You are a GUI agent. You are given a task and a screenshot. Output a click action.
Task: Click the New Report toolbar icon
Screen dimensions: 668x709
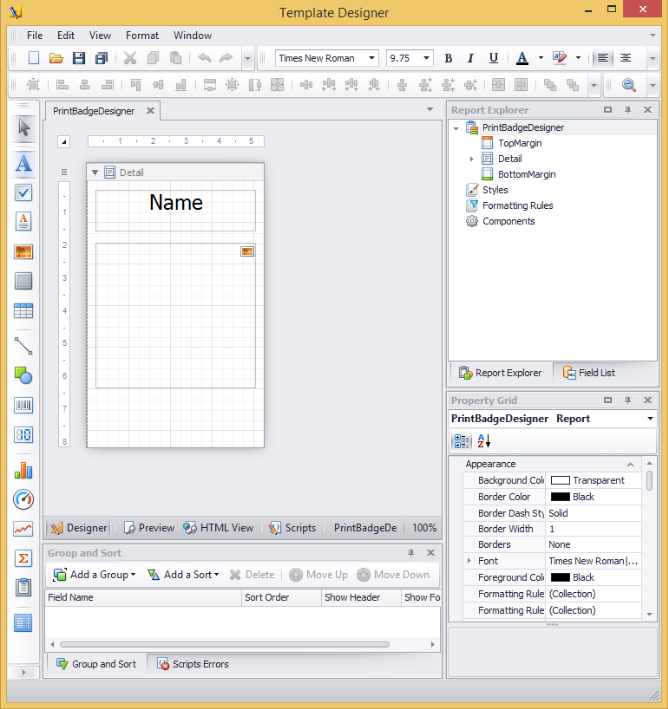(33, 58)
